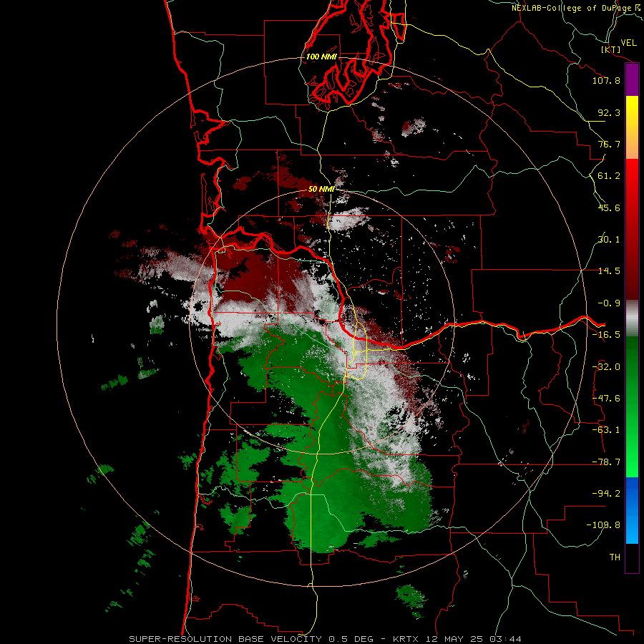Click the 76.7 velocity scale value

tap(609, 144)
